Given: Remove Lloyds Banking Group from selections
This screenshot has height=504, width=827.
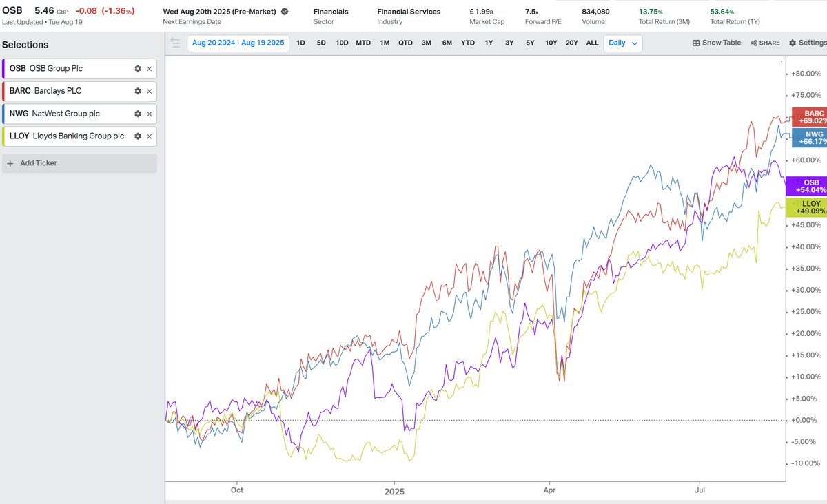Looking at the screenshot, I should pyautogui.click(x=149, y=136).
